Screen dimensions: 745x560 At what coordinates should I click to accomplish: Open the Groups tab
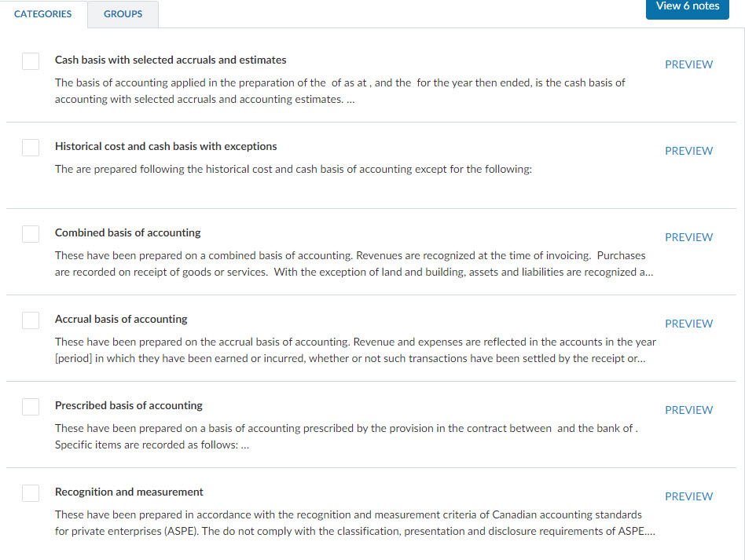coord(123,14)
